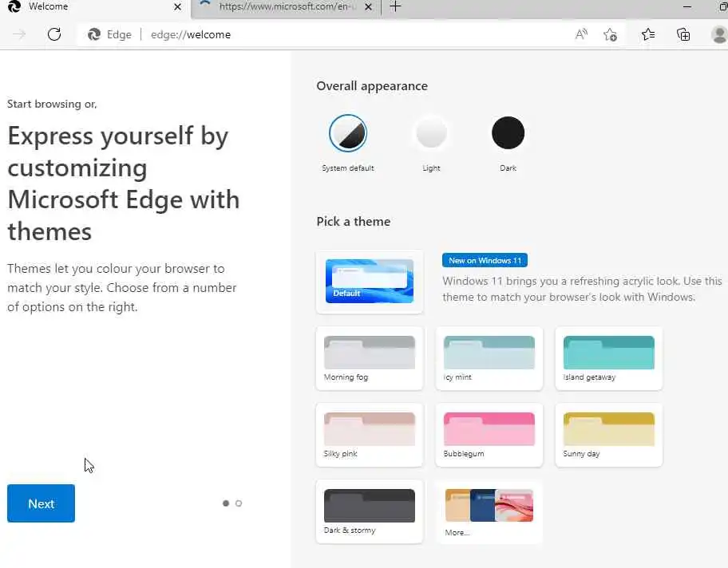Open the Favorites list icon
The image size is (728, 568).
click(x=648, y=34)
